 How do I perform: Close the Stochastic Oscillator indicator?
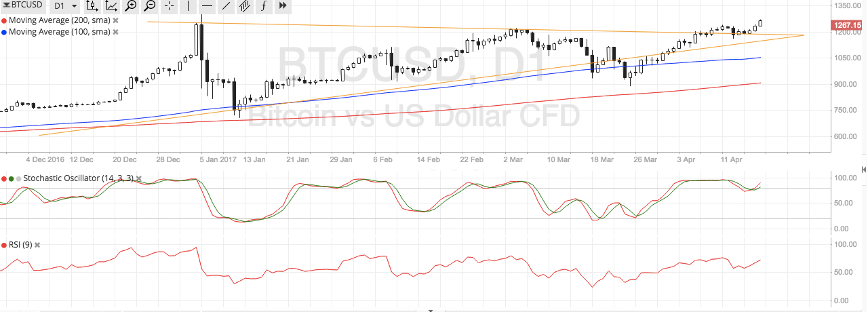click(138, 179)
